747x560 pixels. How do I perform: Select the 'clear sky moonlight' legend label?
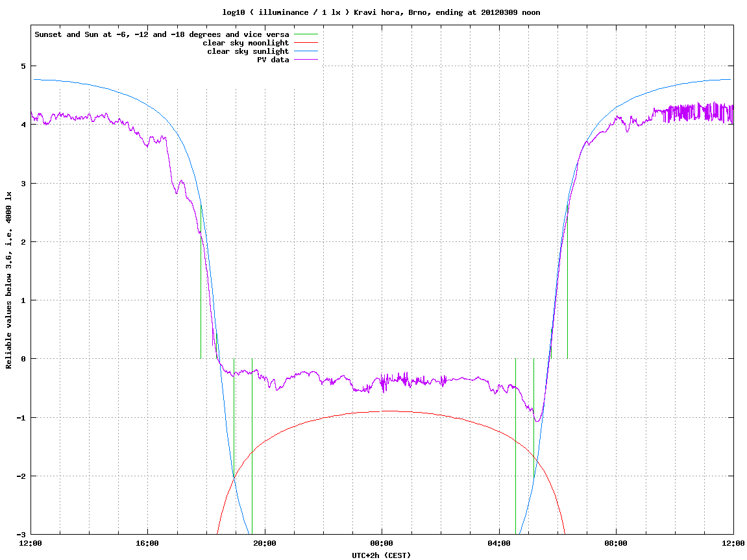point(246,43)
